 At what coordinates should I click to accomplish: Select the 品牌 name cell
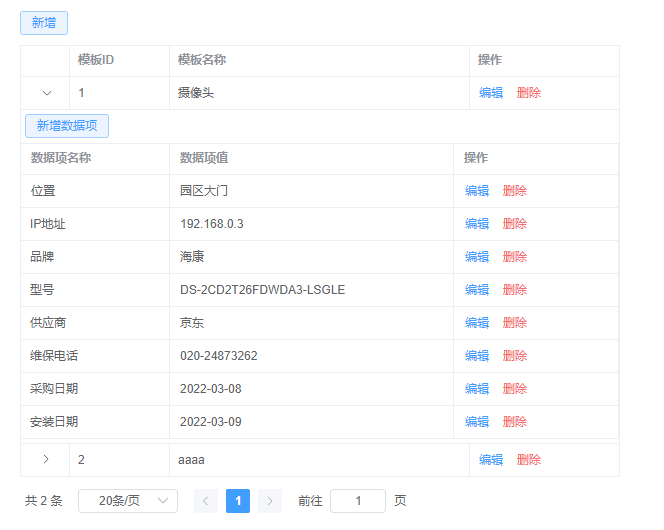coord(95,257)
